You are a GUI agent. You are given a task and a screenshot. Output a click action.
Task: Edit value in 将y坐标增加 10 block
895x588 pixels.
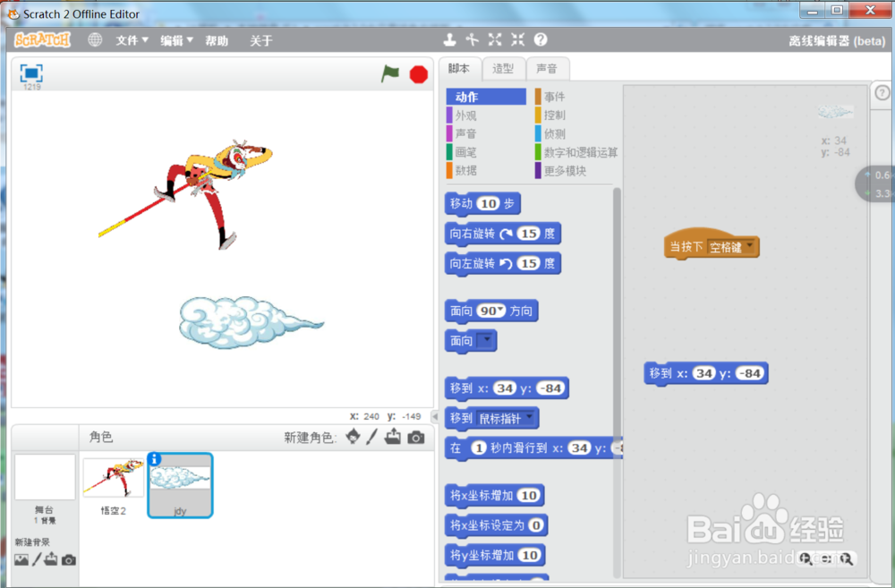pyautogui.click(x=529, y=555)
